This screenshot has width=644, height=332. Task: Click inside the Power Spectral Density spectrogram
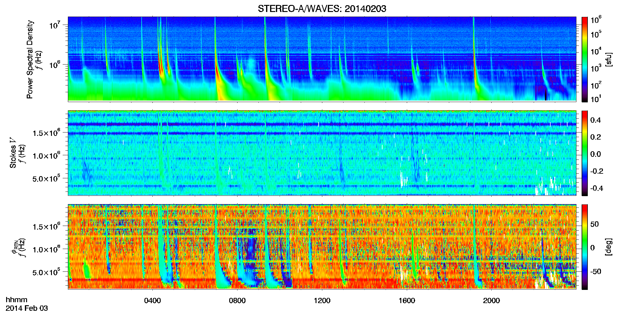[x=322, y=59]
